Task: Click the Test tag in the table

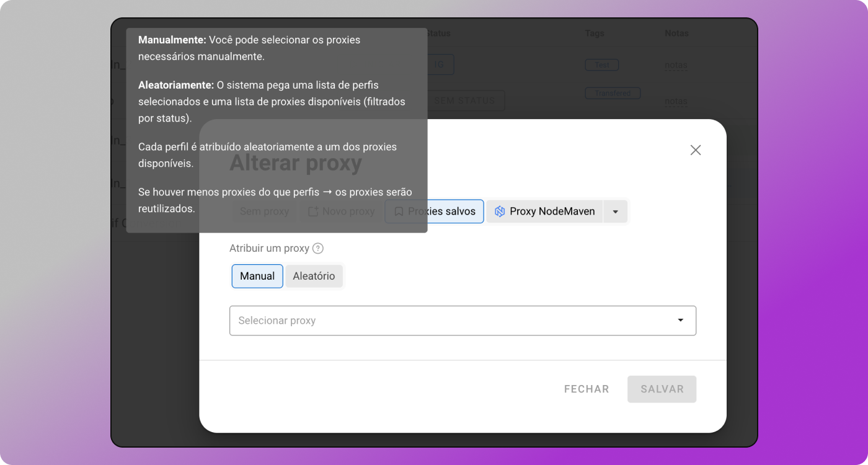Action: tap(601, 64)
